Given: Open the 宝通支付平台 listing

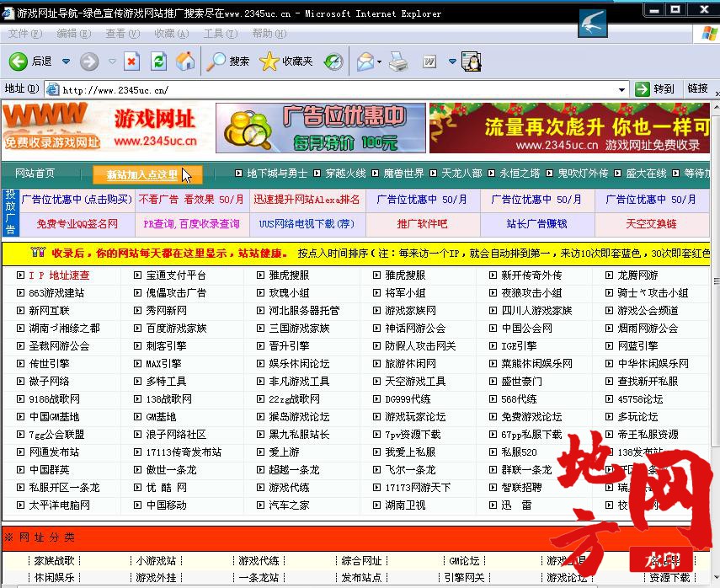Looking at the screenshot, I should (x=176, y=275).
